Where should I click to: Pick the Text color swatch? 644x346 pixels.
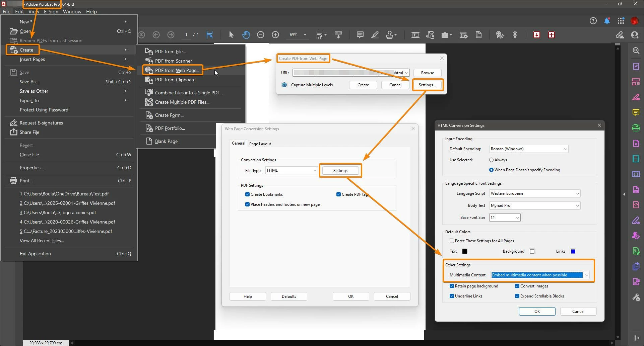[464, 252]
